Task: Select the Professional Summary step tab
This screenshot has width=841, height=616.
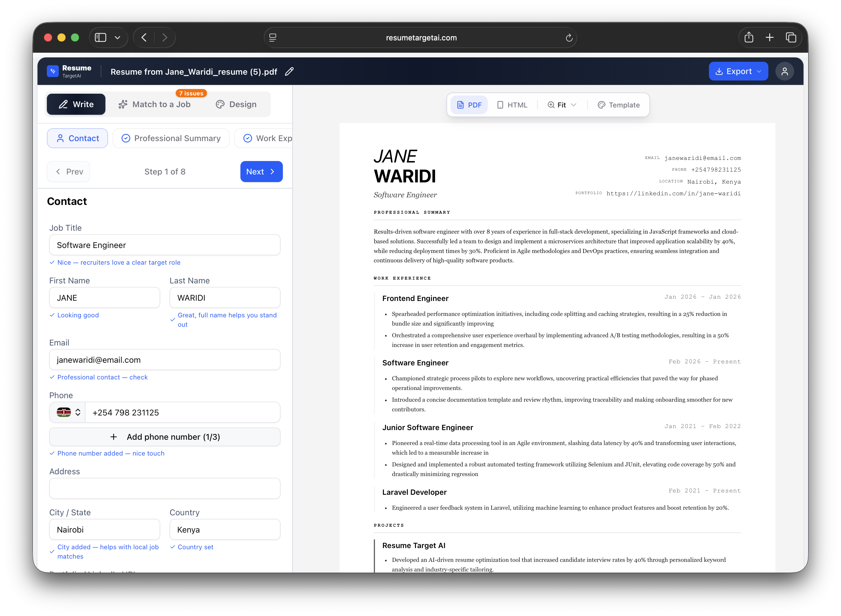Action: pos(171,138)
